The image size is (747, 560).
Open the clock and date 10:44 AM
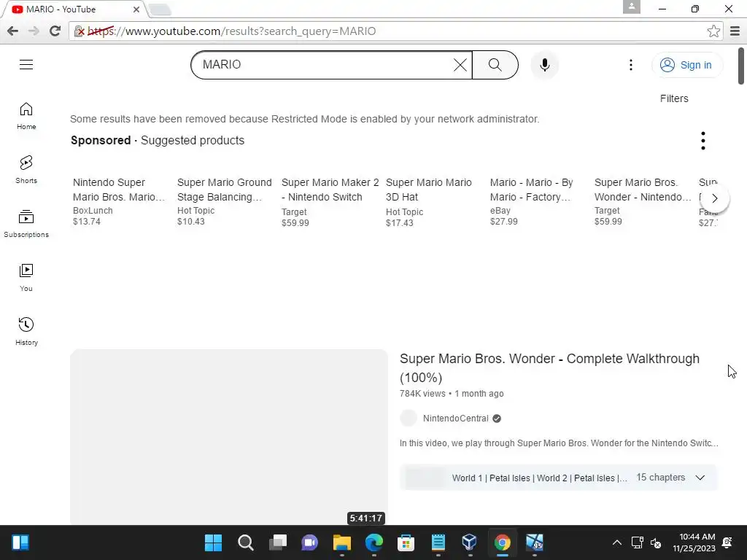click(694, 542)
